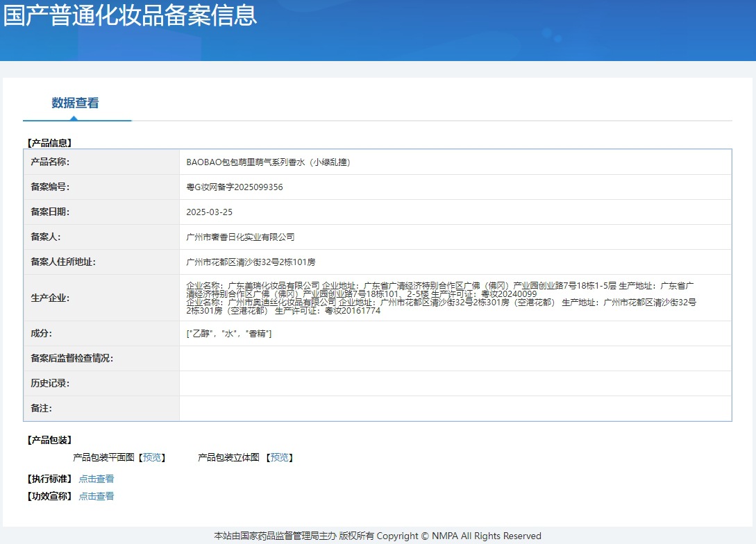Click the 备案人住所地址 row label
This screenshot has width=756, height=544.
click(x=63, y=262)
